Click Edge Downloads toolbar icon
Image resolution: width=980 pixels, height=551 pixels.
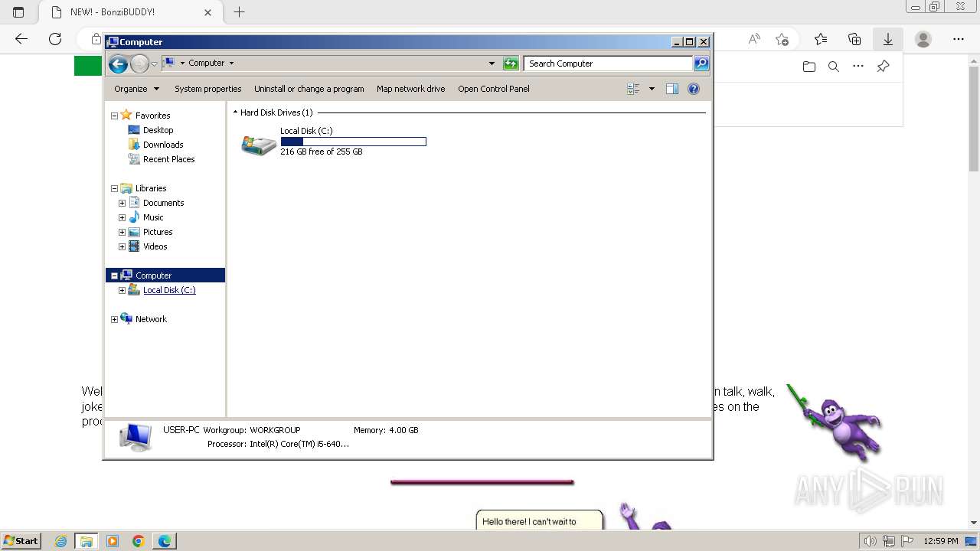(888, 39)
